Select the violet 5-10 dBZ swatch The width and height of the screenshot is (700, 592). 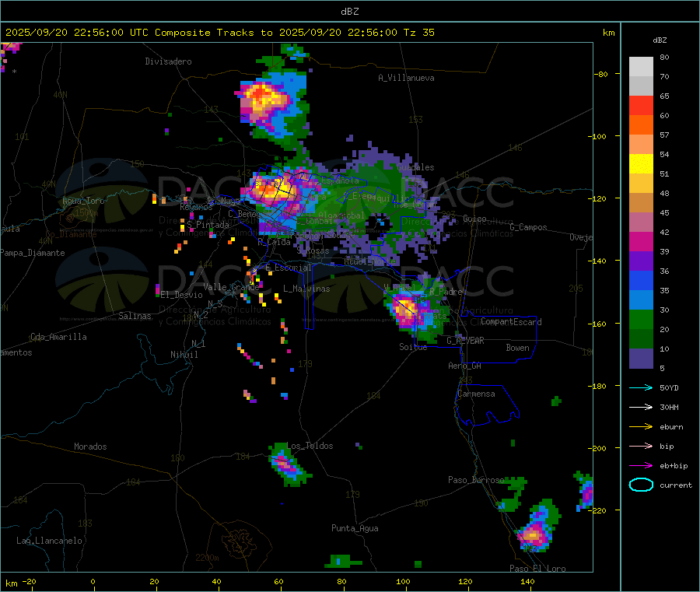tap(641, 359)
